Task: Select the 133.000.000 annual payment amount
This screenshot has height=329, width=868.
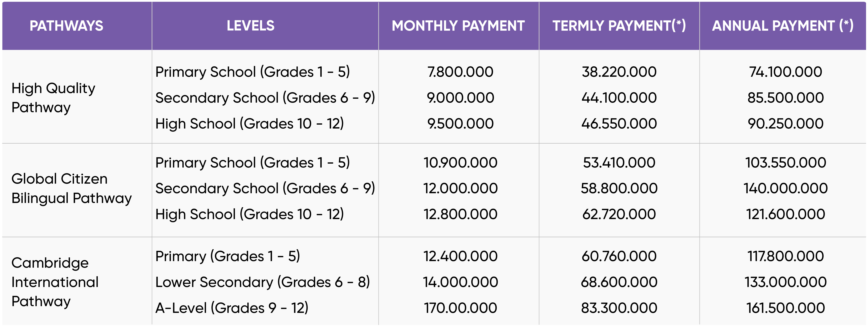Action: (x=785, y=282)
